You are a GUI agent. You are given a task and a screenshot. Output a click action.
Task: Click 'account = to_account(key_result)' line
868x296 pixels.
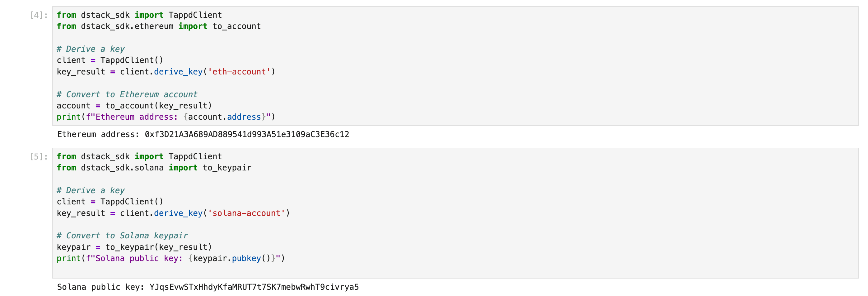click(134, 106)
